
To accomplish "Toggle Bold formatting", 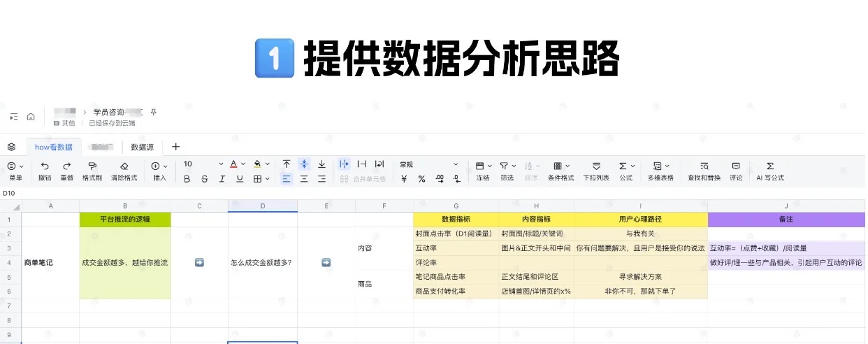I will click(x=187, y=179).
